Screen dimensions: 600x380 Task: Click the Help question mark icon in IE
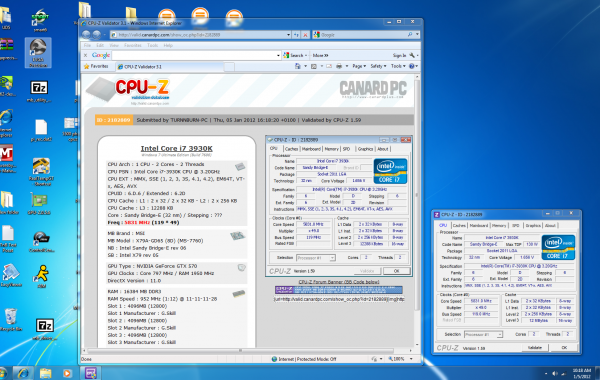click(x=412, y=66)
